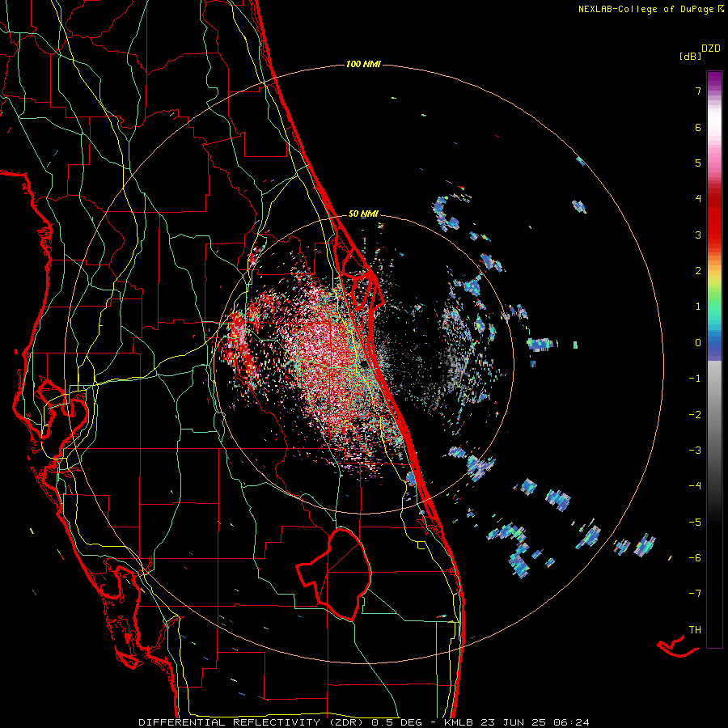Click the -4 tick label on the color scale
This screenshot has height=728, width=728.
[x=695, y=486]
